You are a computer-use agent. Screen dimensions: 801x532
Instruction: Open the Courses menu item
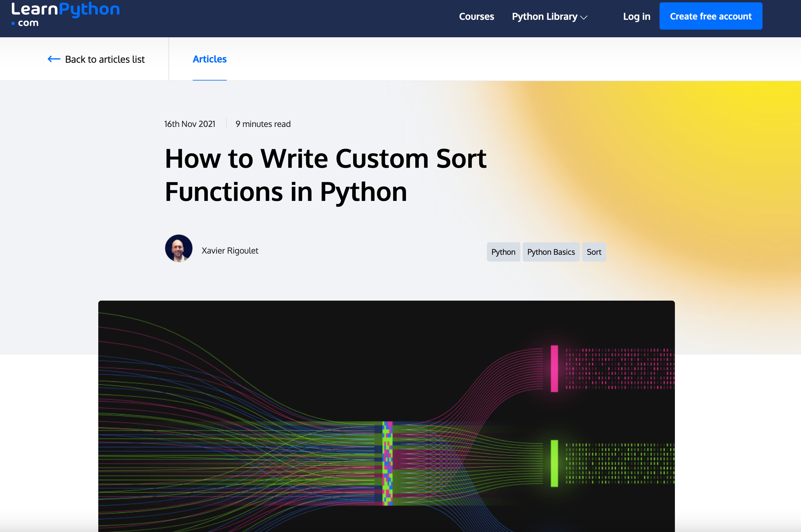(476, 16)
